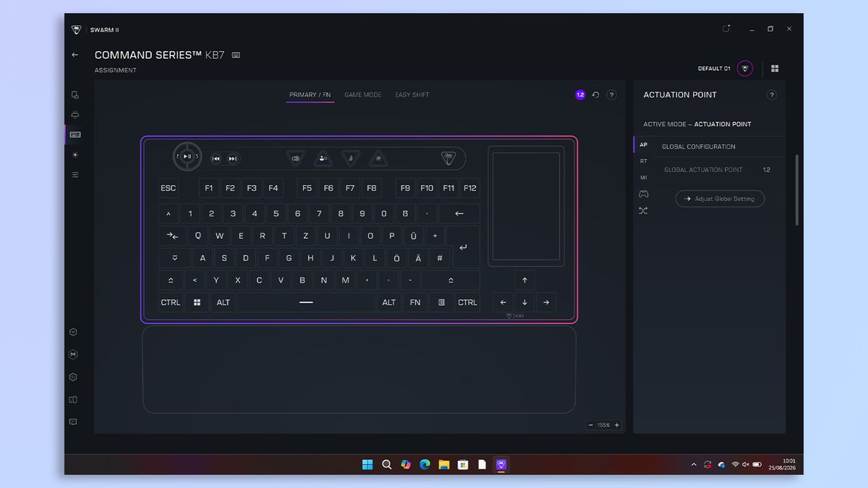Switch to GAME MODE tab
The width and height of the screenshot is (868, 488).
362,95
